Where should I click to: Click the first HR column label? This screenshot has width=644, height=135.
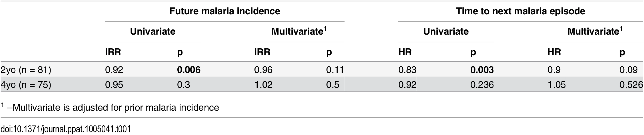pyautogui.click(x=405, y=52)
